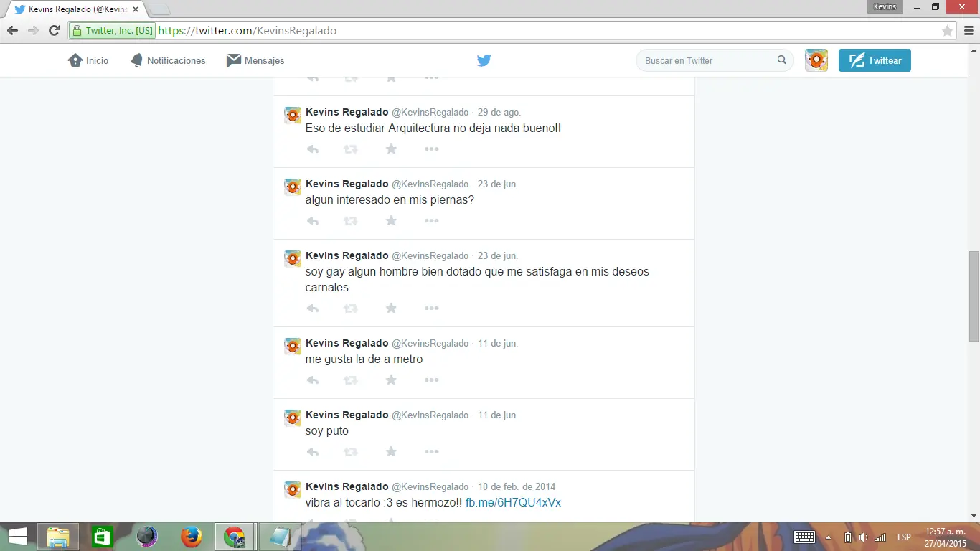Open more options on Arquitectura tweet
Image resolution: width=980 pixels, height=551 pixels.
pos(431,149)
